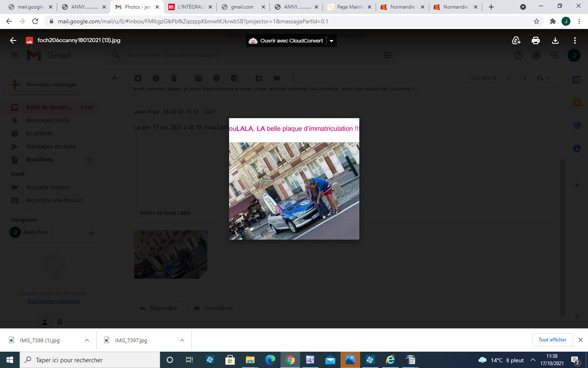This screenshot has width=588, height=368.
Task: Click the Gmail logo
Action: (49, 55)
